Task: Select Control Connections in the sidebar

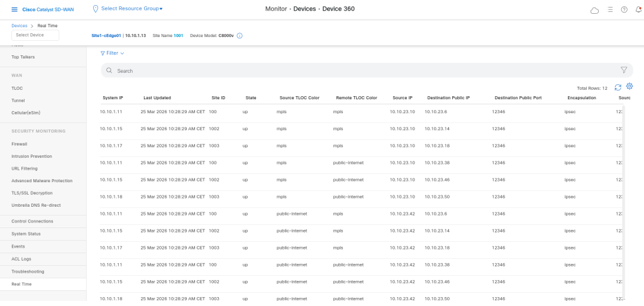Action: pos(32,221)
